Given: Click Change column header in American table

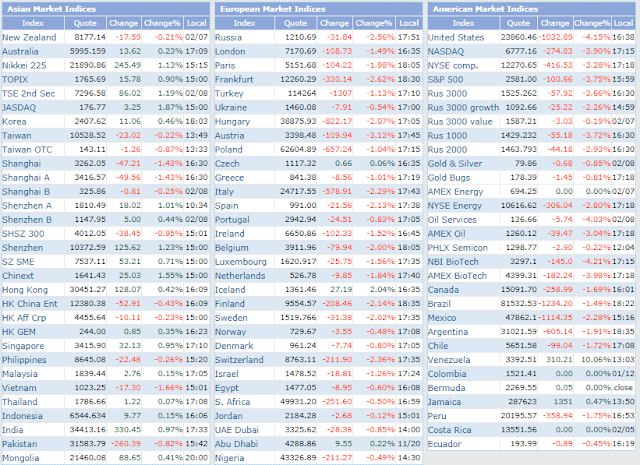Looking at the screenshot, I should (x=555, y=23).
